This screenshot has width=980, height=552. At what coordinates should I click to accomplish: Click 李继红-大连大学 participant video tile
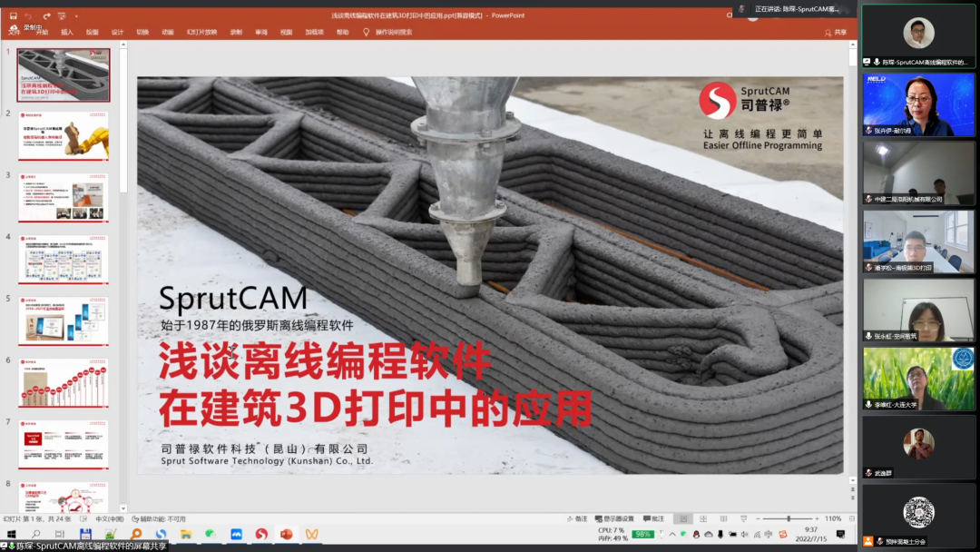coord(918,379)
